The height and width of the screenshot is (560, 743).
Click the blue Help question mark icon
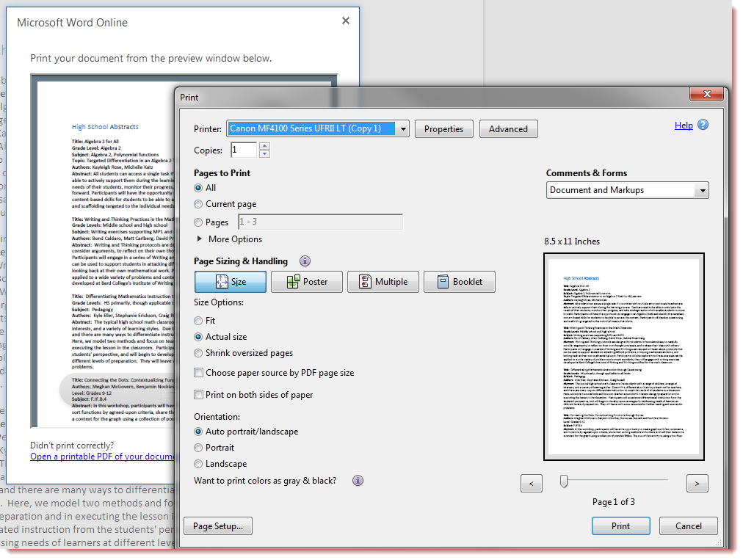click(703, 125)
